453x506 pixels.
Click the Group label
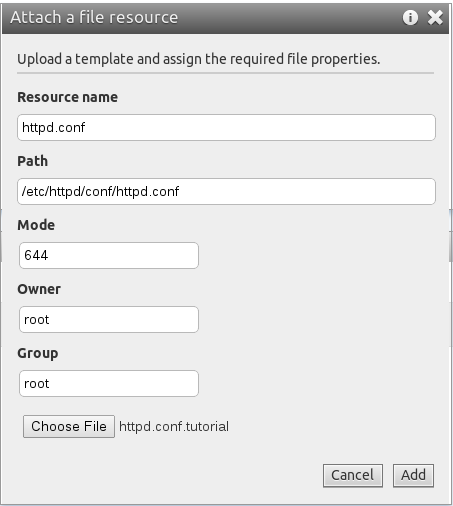click(38, 354)
